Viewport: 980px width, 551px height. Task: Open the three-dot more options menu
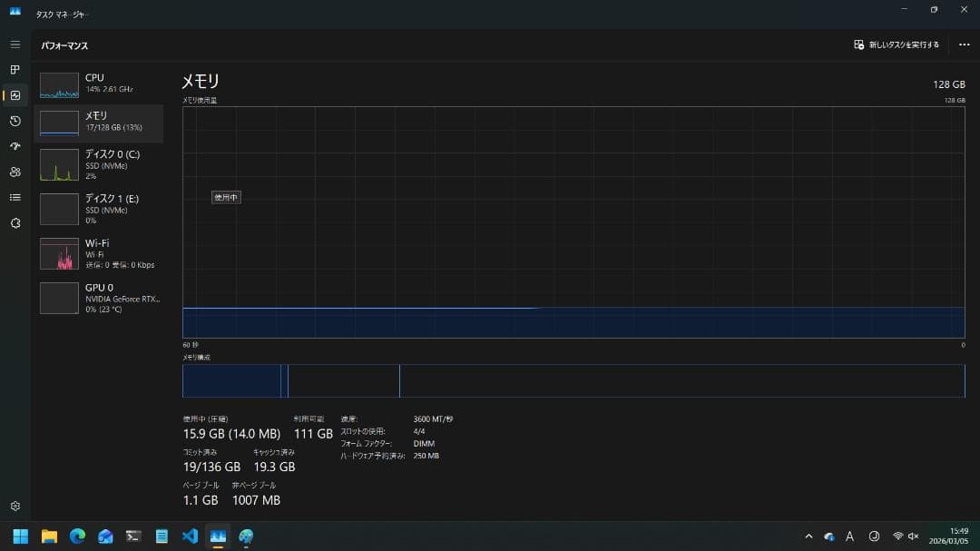click(964, 44)
